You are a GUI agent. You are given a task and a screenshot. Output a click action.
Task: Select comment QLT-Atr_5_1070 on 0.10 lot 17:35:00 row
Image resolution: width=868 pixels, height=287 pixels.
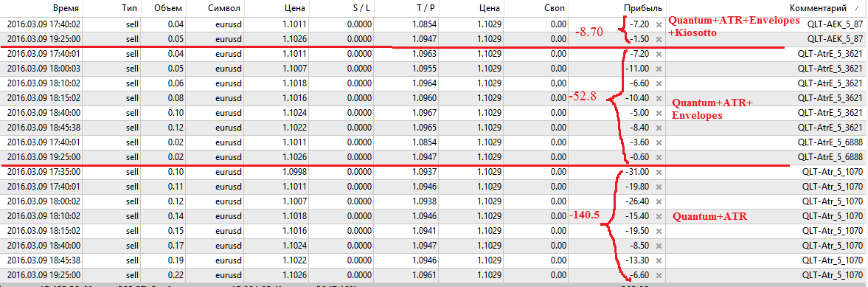[833, 172]
